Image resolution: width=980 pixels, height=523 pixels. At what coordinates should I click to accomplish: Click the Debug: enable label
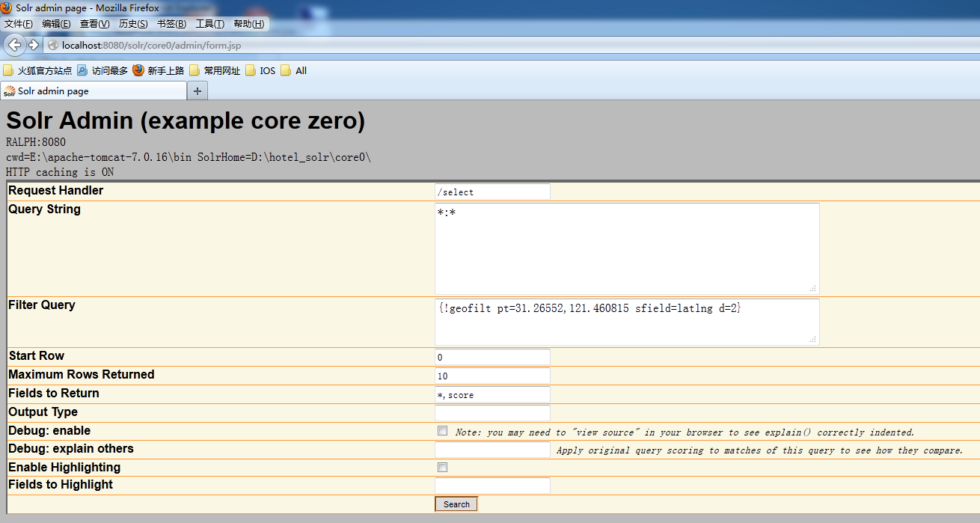pyautogui.click(x=49, y=431)
